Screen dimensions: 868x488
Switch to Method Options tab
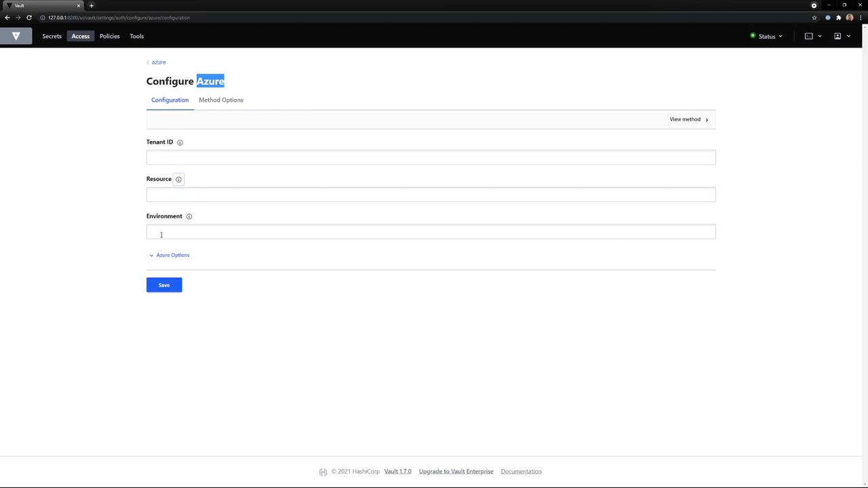221,100
